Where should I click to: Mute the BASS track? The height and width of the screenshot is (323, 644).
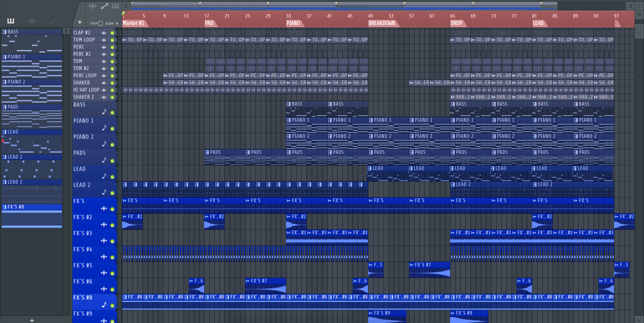(x=112, y=113)
